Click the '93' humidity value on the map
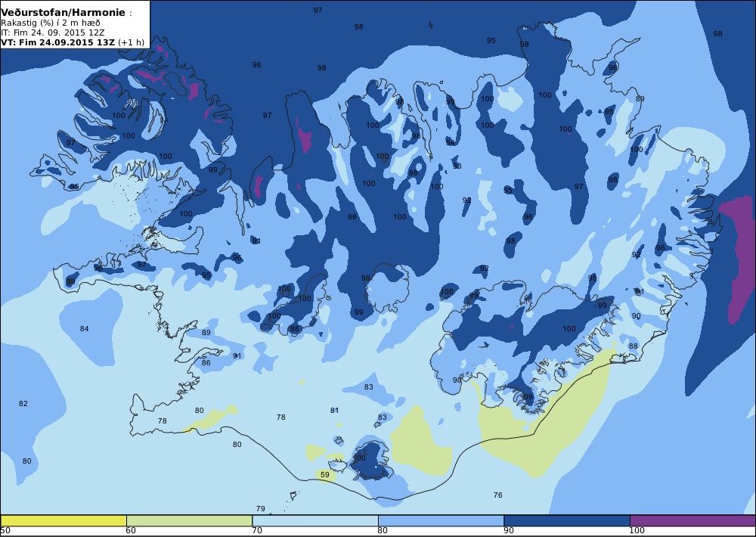 (x=457, y=166)
